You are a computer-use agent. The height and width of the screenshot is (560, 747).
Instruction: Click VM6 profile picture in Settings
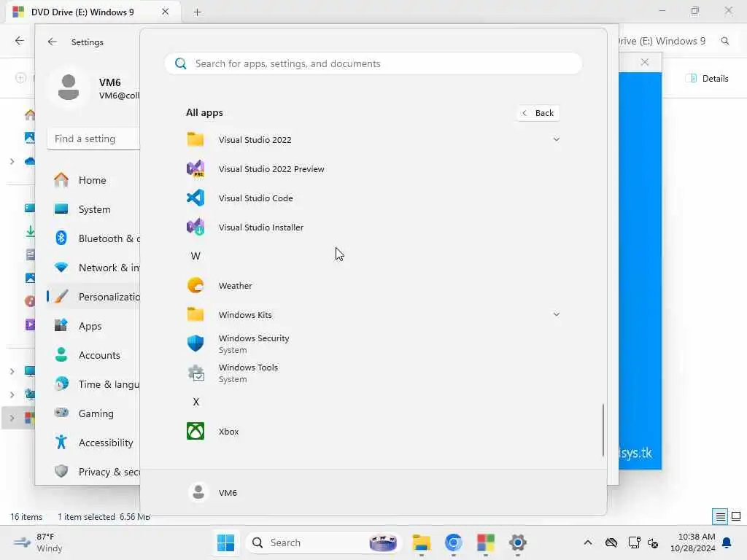[x=68, y=87]
